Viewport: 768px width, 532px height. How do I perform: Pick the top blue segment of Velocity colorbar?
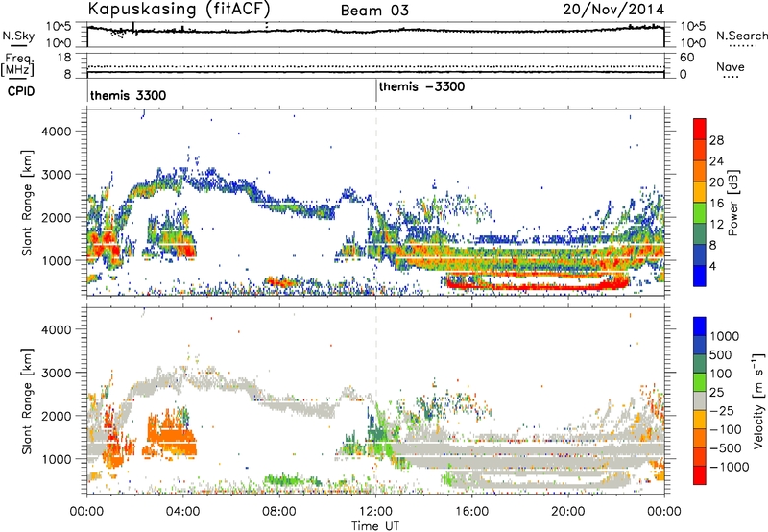point(700,326)
